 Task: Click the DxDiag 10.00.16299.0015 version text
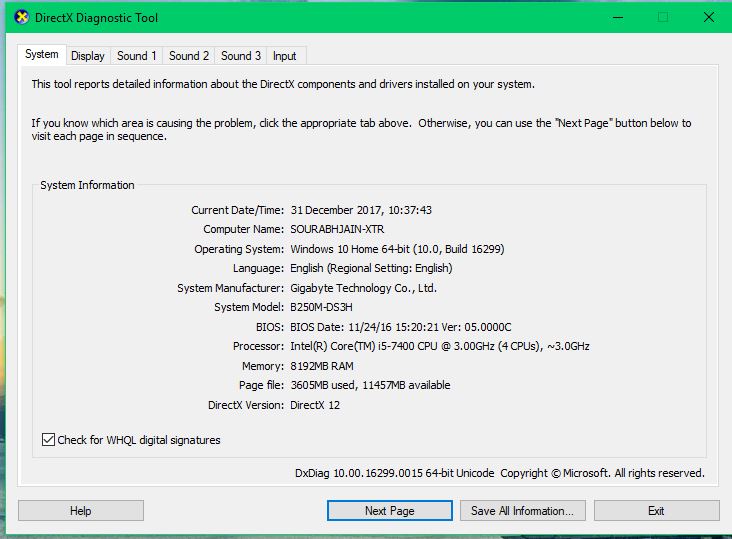tap(394, 473)
